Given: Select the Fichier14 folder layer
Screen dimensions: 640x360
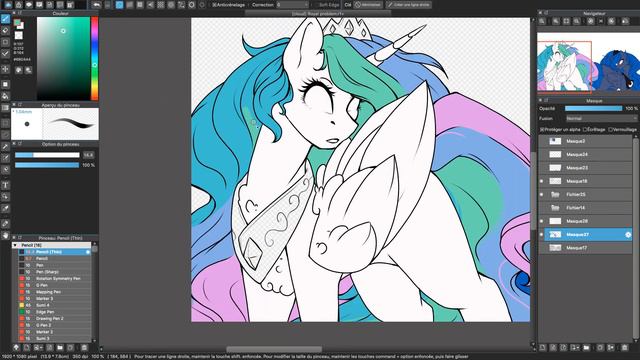Looking at the screenshot, I should (585, 208).
